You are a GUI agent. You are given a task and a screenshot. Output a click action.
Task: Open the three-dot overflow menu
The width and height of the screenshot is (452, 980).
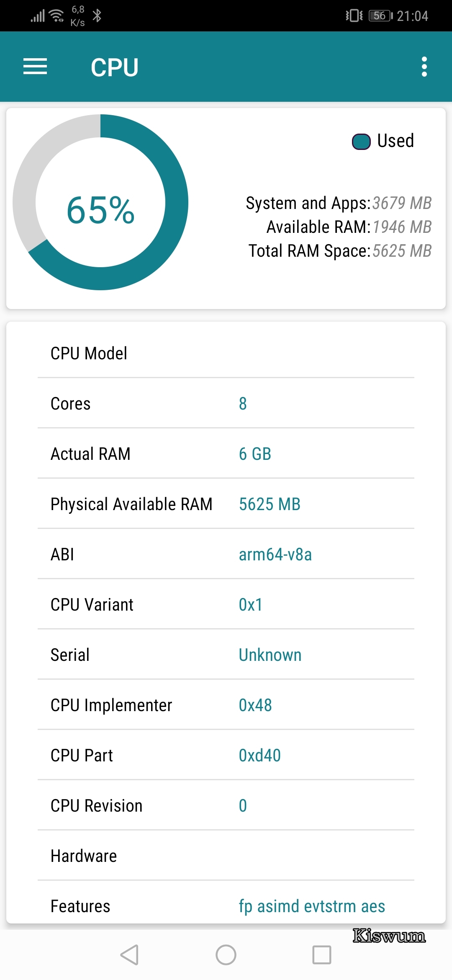click(x=424, y=67)
